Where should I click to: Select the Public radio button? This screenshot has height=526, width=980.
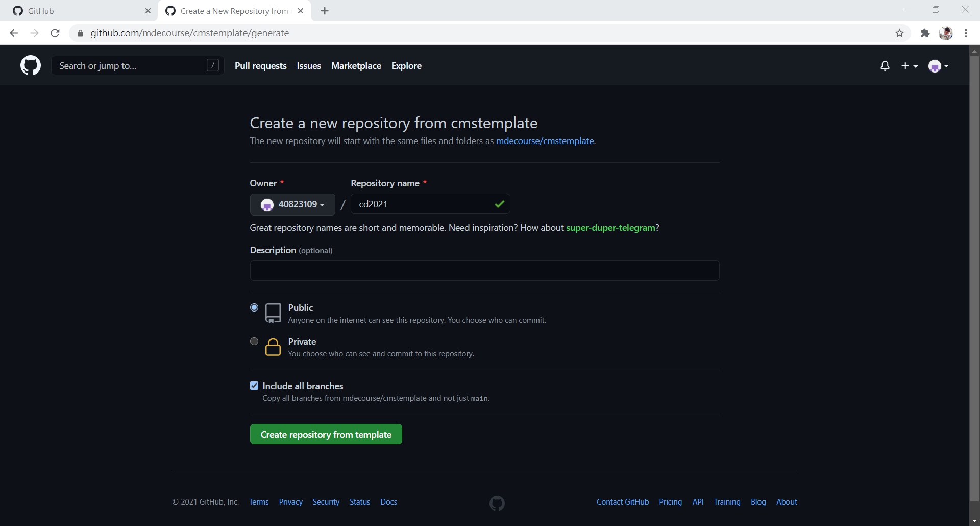[254, 307]
